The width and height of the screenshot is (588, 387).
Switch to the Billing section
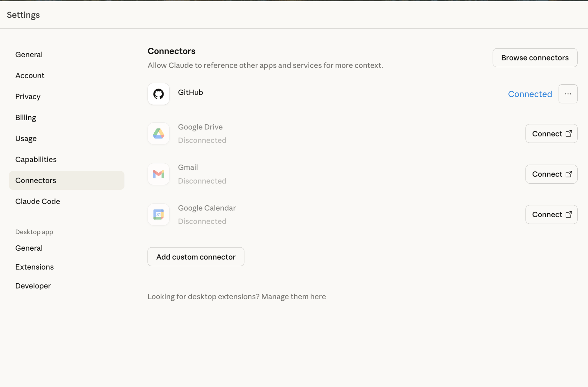[x=26, y=117]
